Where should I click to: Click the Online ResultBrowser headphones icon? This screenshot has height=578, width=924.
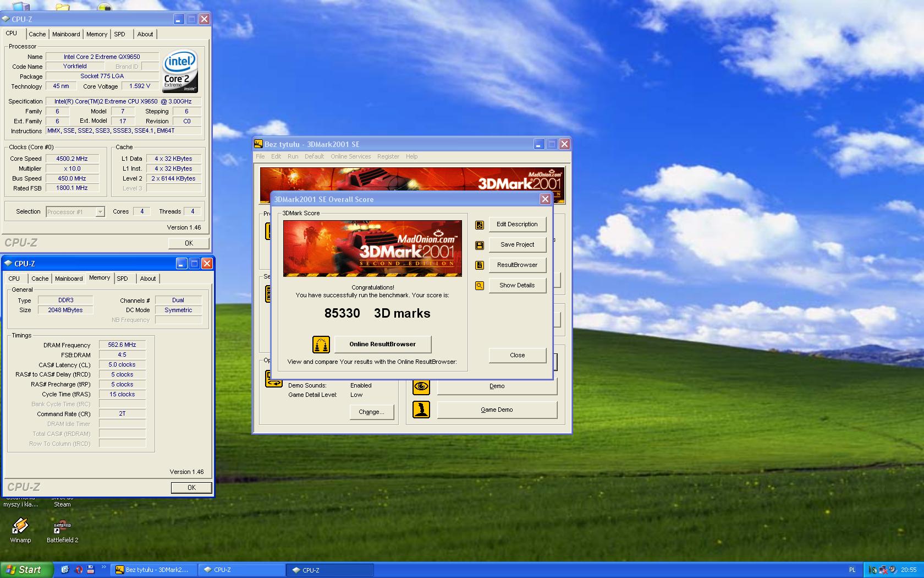(x=321, y=345)
